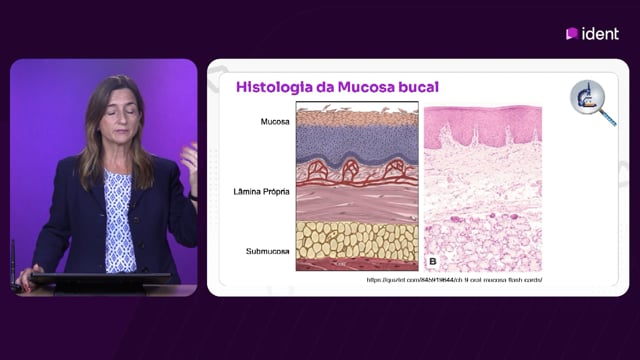Click the pink connective tissue layer in diagram

pyautogui.click(x=357, y=204)
